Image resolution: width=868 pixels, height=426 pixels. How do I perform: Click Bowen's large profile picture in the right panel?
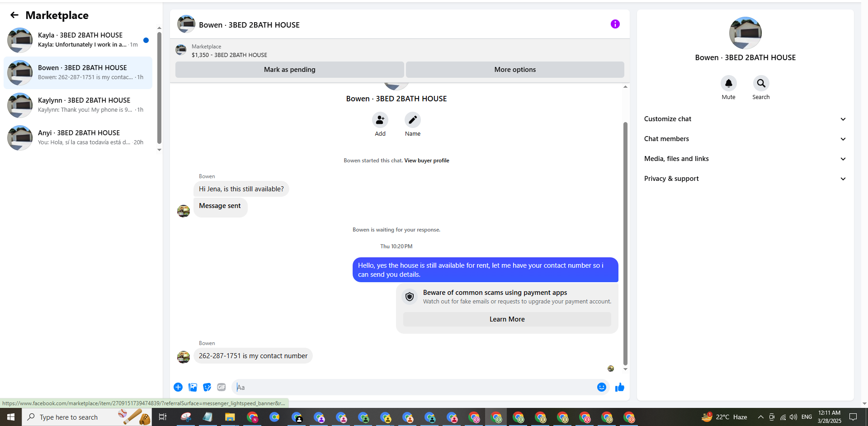745,33
